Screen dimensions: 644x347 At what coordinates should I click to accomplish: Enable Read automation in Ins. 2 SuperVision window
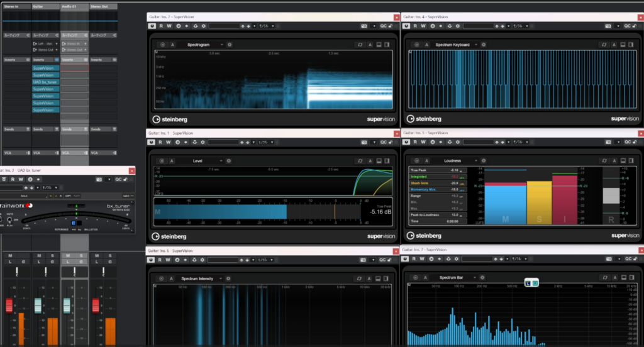(x=161, y=26)
